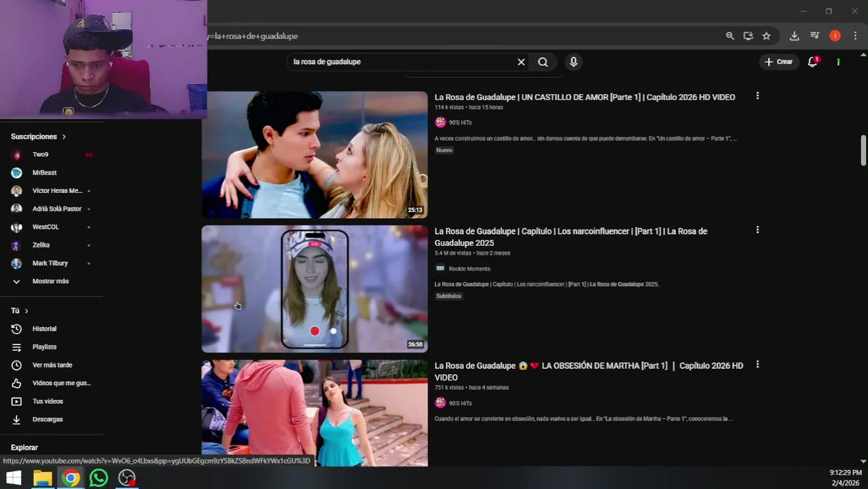Open Los narcoinfluencer video title link

coord(571,237)
